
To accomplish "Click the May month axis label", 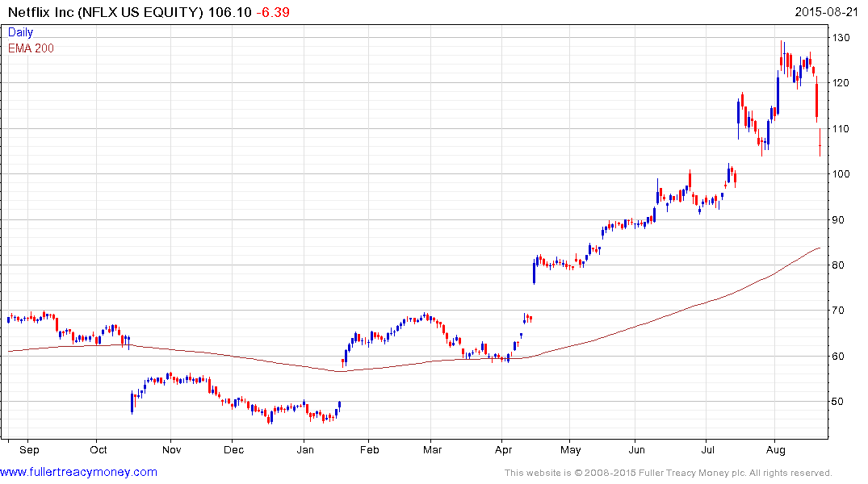I will [571, 449].
